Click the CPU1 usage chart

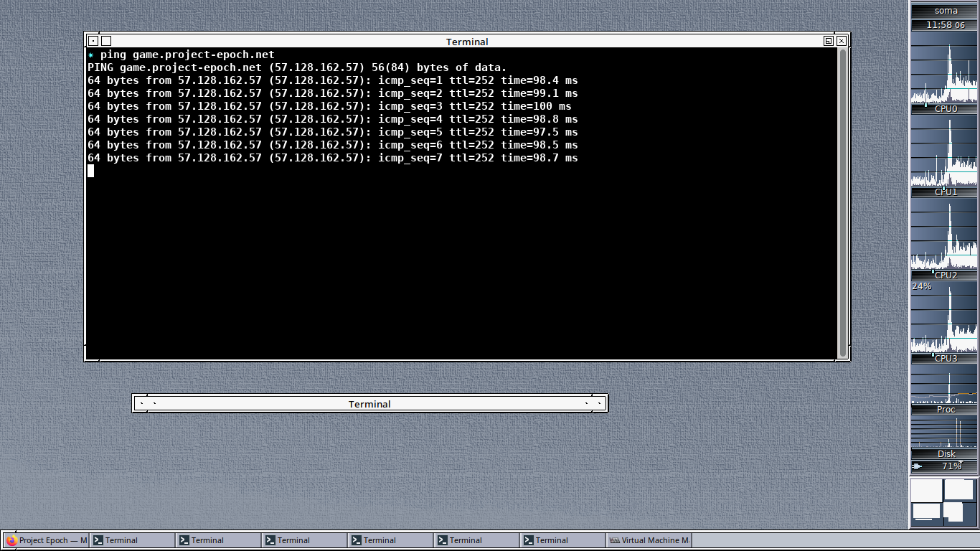[944, 151]
